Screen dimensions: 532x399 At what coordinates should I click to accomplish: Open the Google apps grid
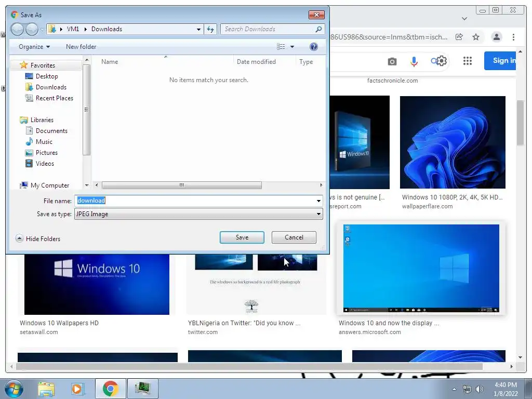468,61
